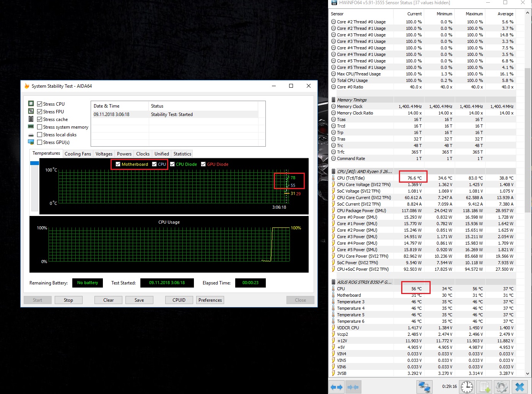Click scroll-down arrow in HWiNFO sensor list
Image resolution: width=532 pixels, height=394 pixels.
click(x=528, y=373)
